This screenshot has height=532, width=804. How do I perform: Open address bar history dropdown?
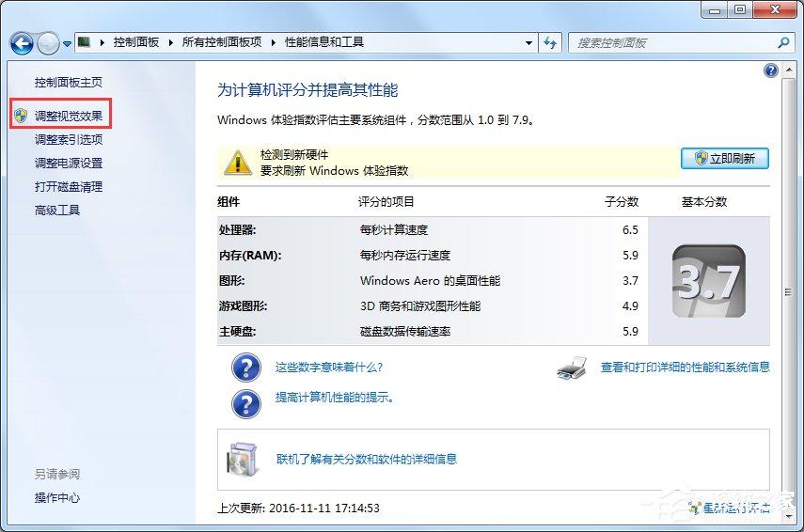(x=528, y=43)
